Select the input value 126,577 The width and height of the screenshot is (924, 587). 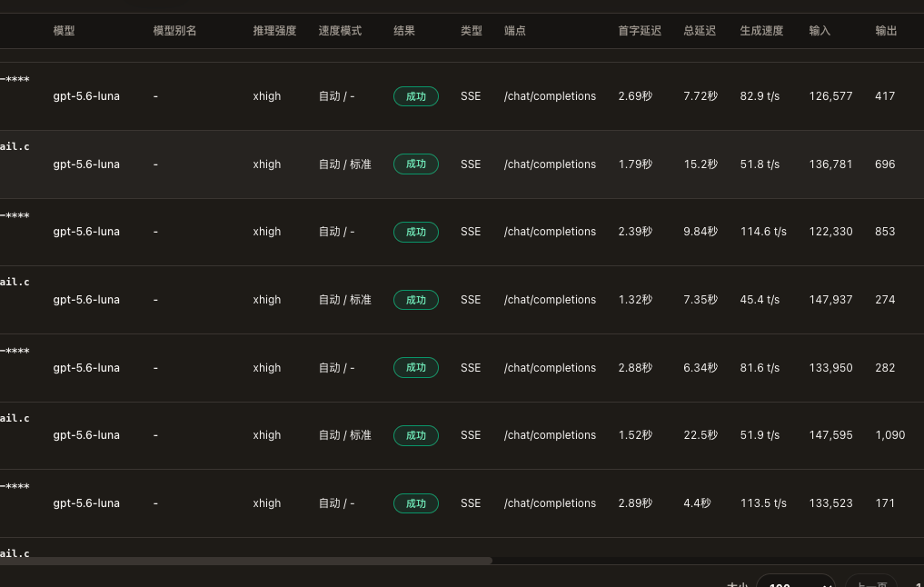pyautogui.click(x=830, y=96)
